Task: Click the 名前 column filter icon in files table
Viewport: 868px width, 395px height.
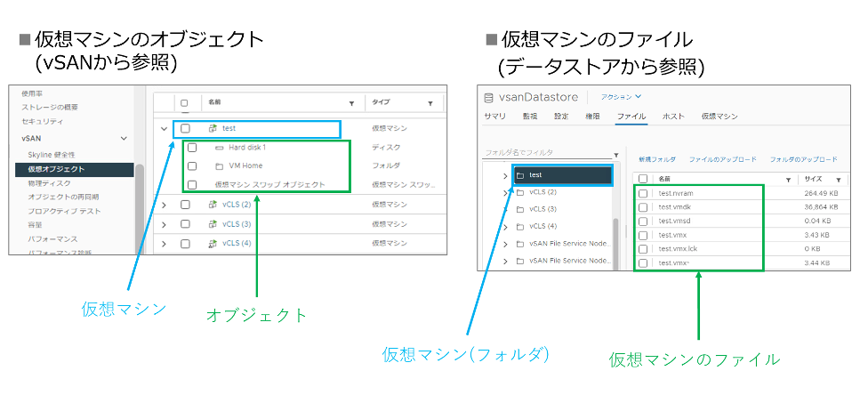Action: [x=788, y=180]
